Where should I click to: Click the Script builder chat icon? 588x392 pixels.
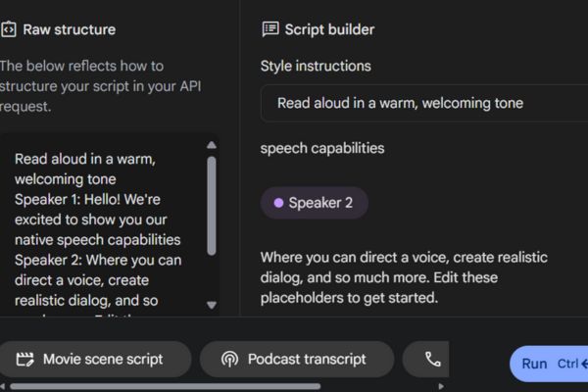(270, 29)
